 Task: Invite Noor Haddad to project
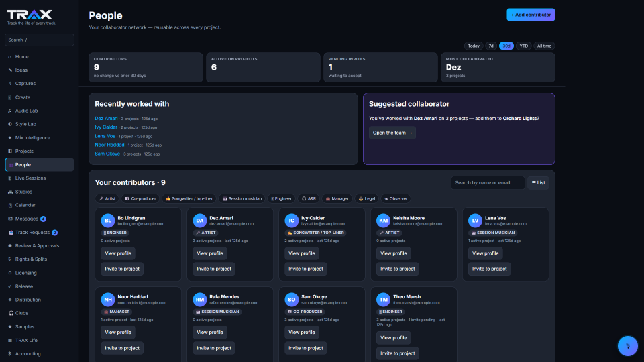pyautogui.click(x=122, y=348)
